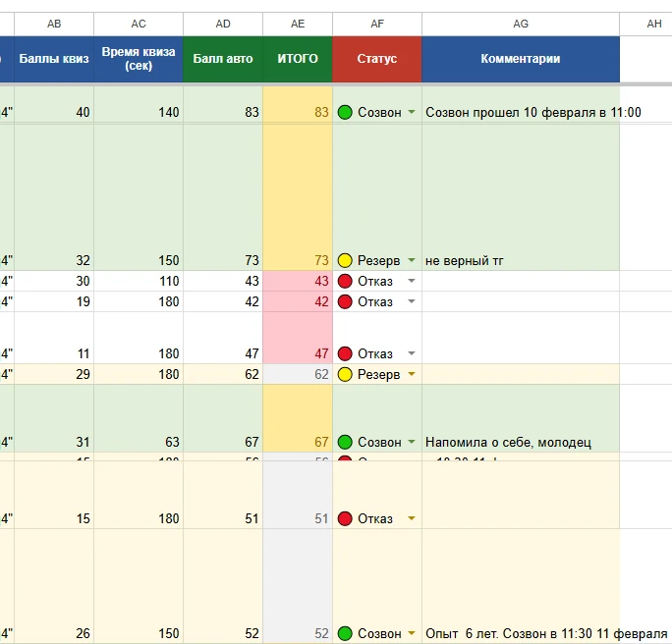Click the 'Время квиза (сек)' header cell
The height and width of the screenshot is (644, 672).
click(x=139, y=59)
